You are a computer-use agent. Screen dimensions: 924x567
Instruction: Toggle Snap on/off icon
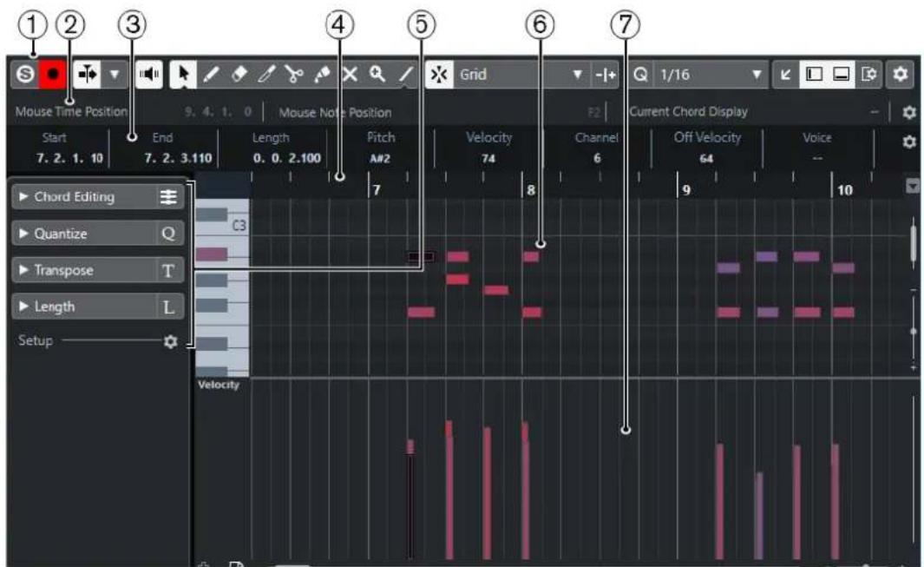[x=440, y=75]
